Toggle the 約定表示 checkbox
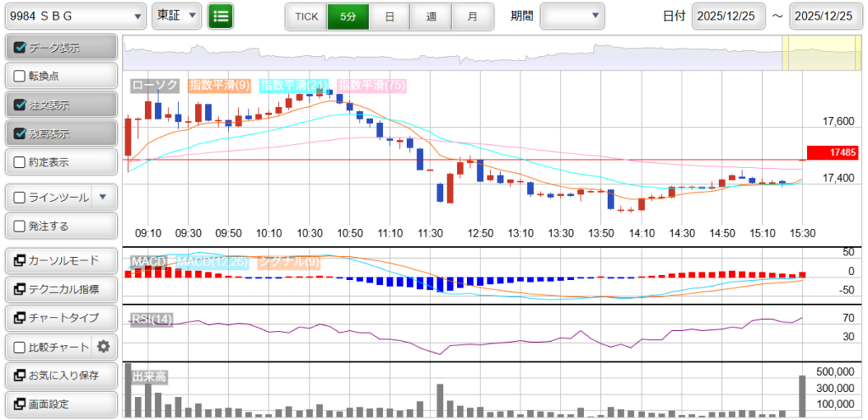Image resolution: width=868 pixels, height=420 pixels. 20,162
